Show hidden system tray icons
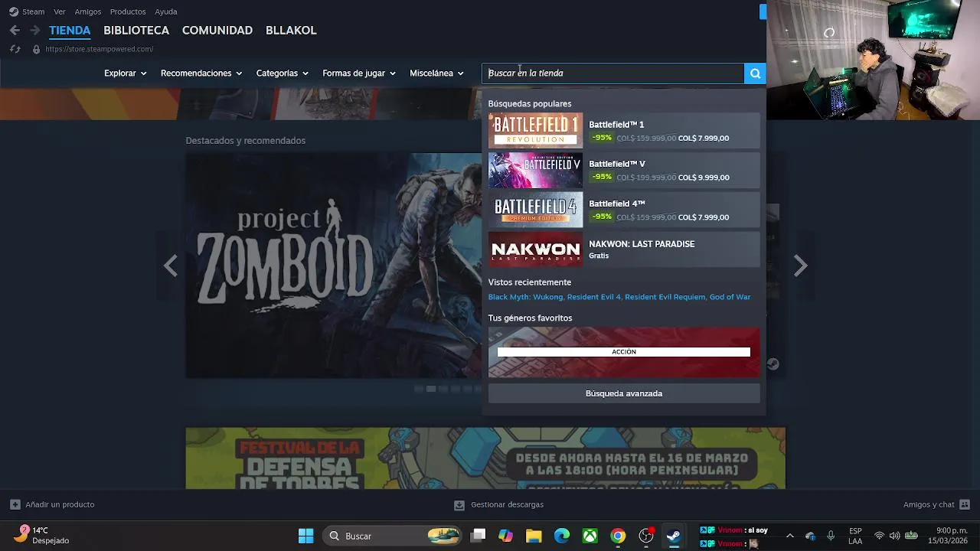 coord(790,536)
